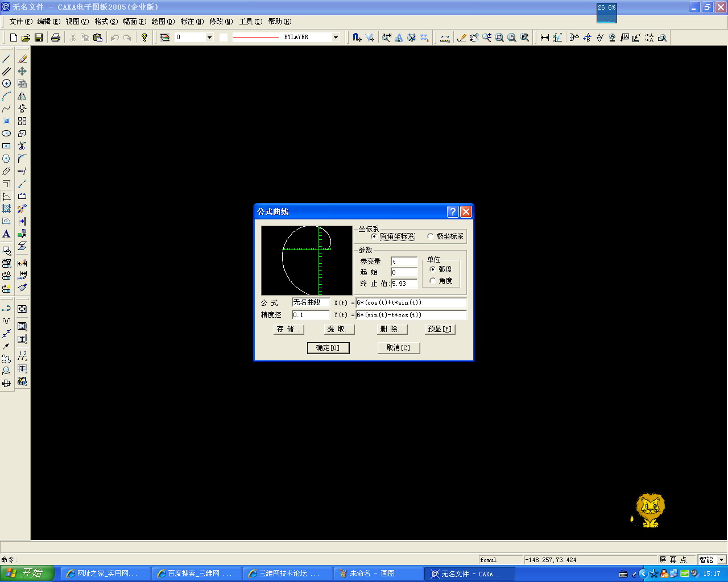
Task: Click the 删除 delete button
Action: click(x=392, y=329)
